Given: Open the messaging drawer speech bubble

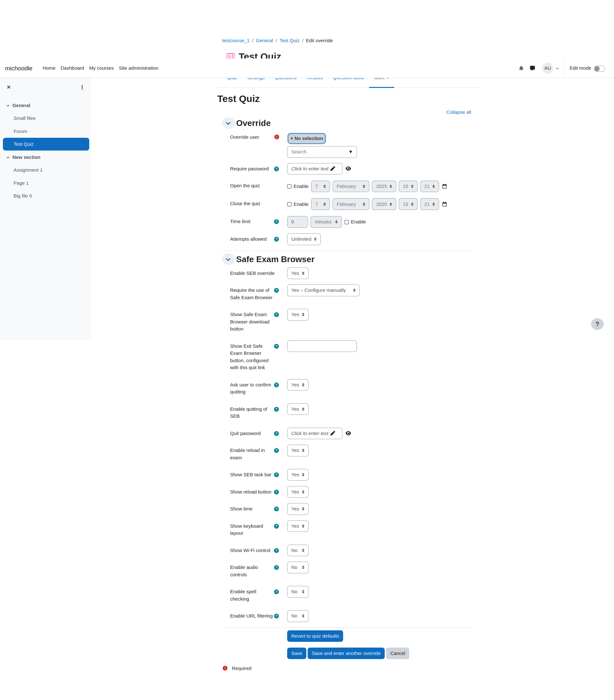Looking at the screenshot, I should pyautogui.click(x=532, y=68).
